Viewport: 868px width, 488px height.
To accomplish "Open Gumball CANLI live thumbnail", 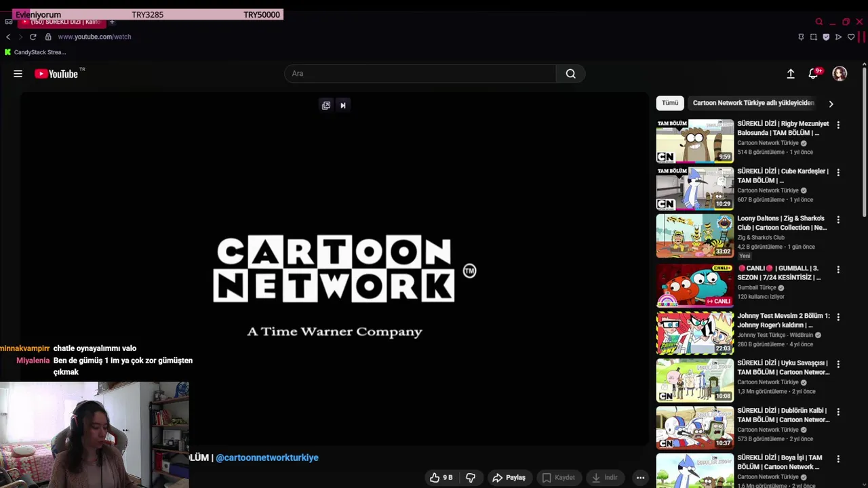I will coord(695,285).
